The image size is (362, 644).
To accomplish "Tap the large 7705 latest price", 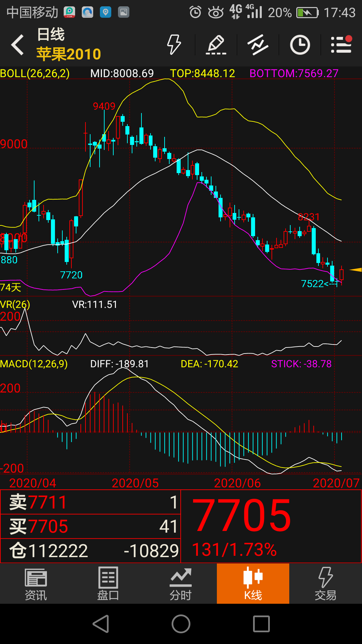I will point(242,515).
